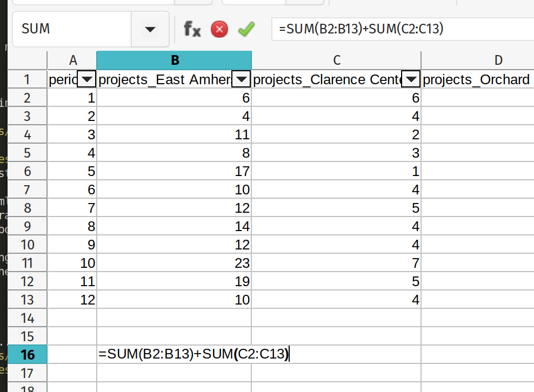
Task: Click inside the formula input line
Action: tap(400, 29)
